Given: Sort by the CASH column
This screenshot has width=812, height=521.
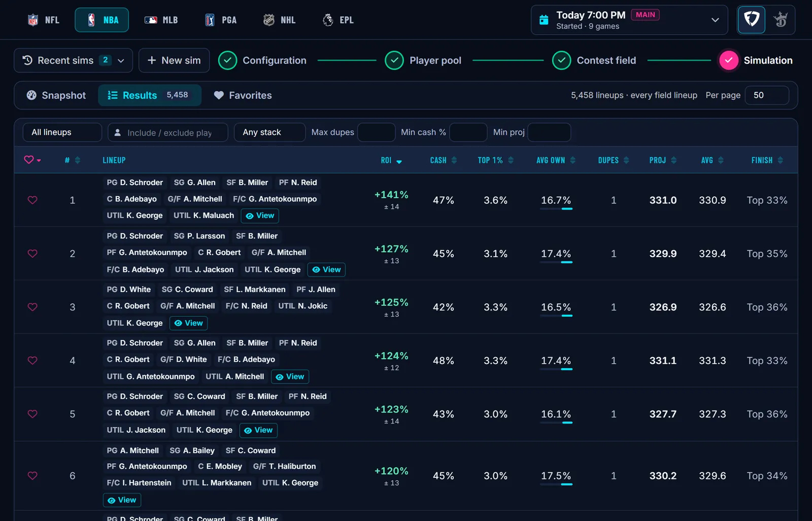Looking at the screenshot, I should coord(444,160).
